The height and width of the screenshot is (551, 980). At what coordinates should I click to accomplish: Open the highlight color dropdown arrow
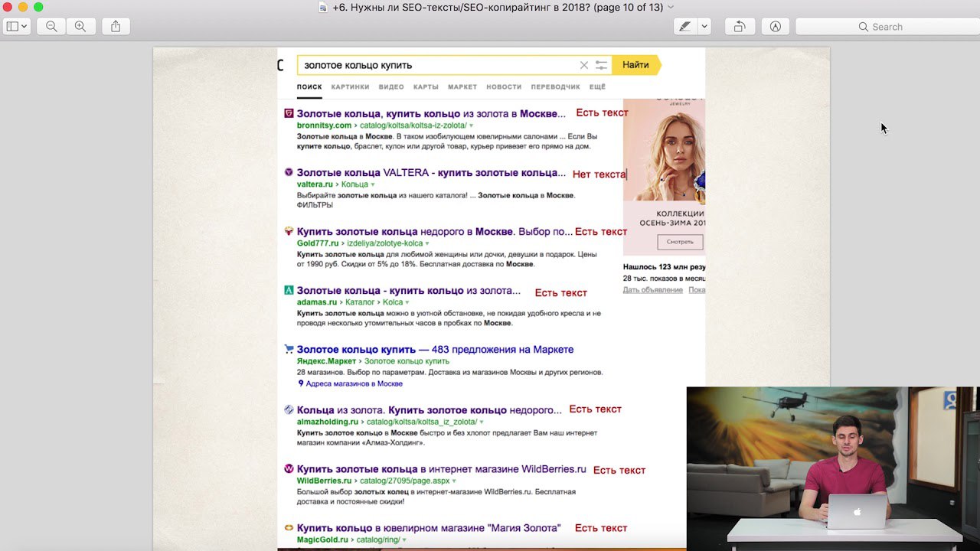(x=704, y=26)
